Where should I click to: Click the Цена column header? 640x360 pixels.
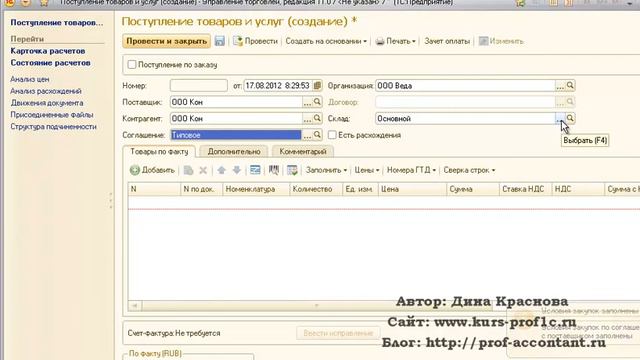(412, 189)
